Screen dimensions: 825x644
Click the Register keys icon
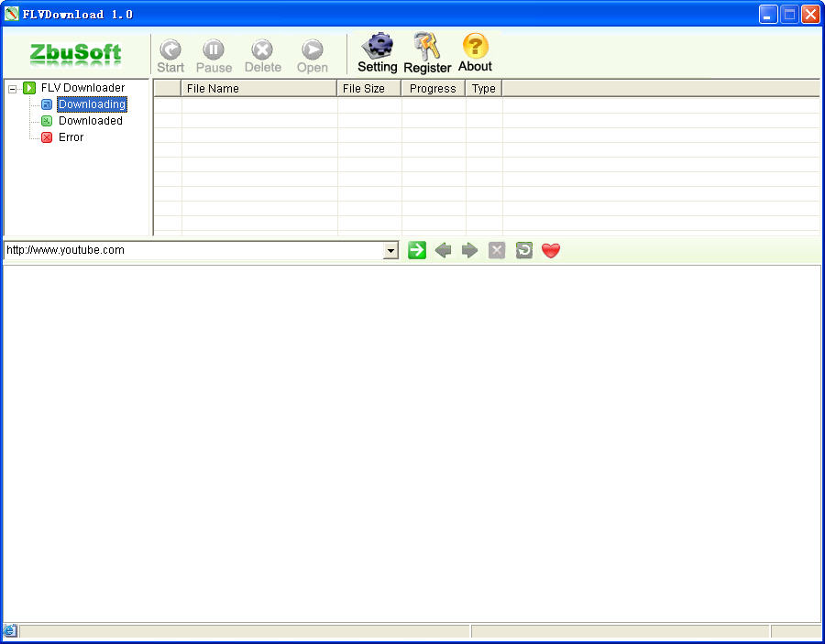point(427,46)
